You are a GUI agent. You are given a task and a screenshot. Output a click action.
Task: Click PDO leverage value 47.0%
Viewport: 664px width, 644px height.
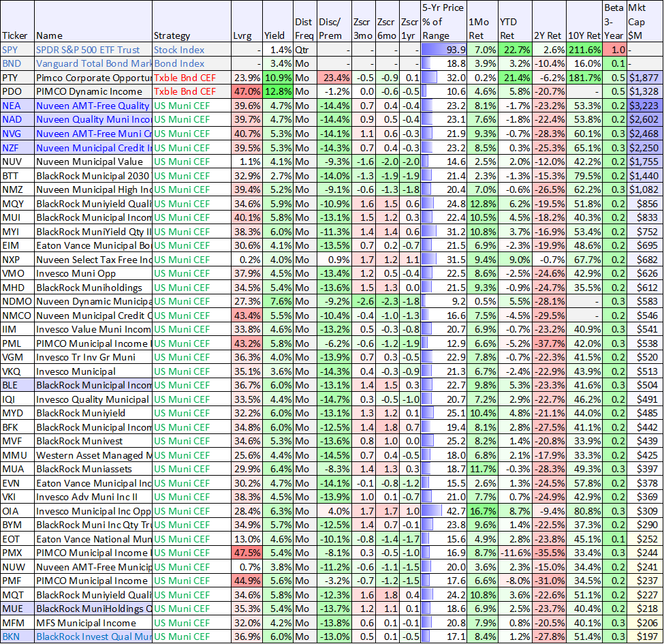[247, 92]
